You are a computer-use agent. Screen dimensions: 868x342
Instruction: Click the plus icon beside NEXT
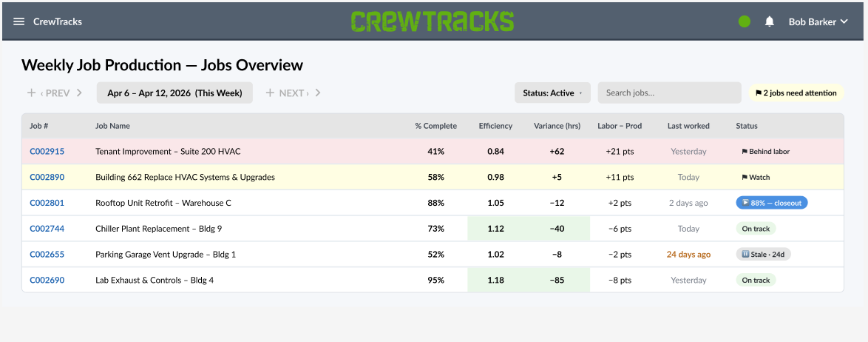270,93
